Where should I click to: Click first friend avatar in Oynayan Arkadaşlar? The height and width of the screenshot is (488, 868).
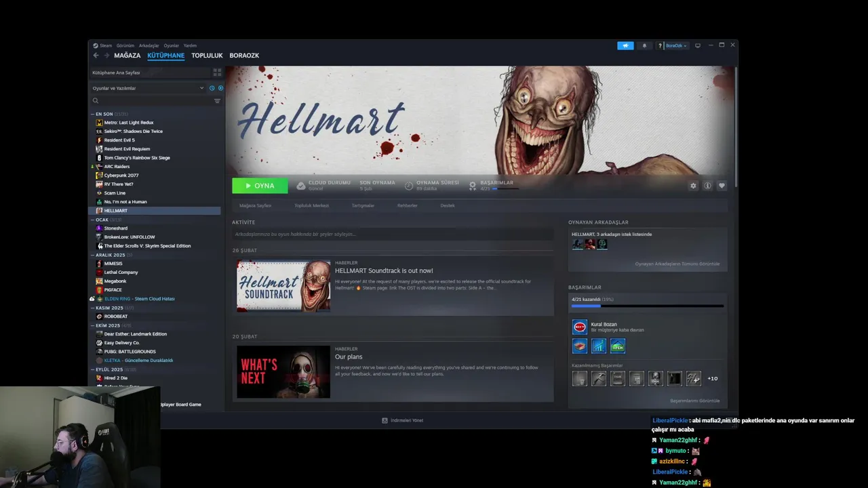click(x=577, y=244)
